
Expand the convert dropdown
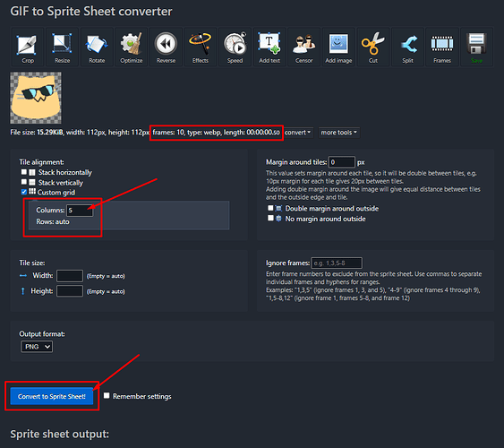click(298, 133)
